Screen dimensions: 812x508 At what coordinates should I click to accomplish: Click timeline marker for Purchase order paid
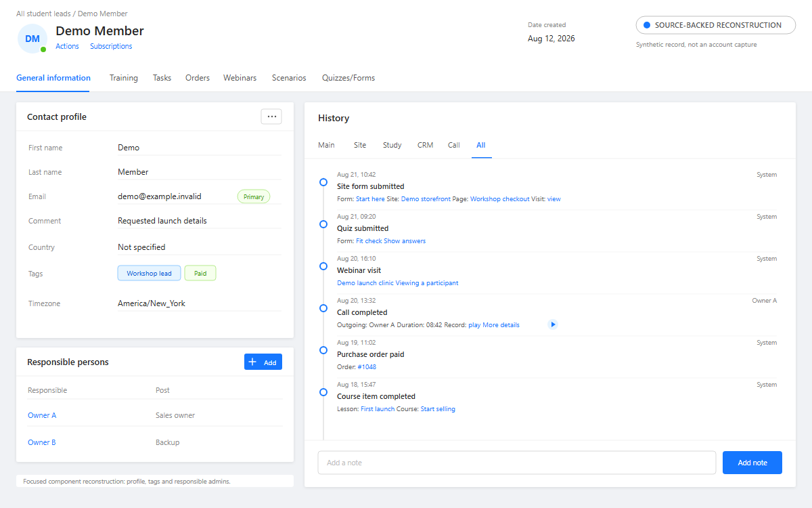point(323,350)
